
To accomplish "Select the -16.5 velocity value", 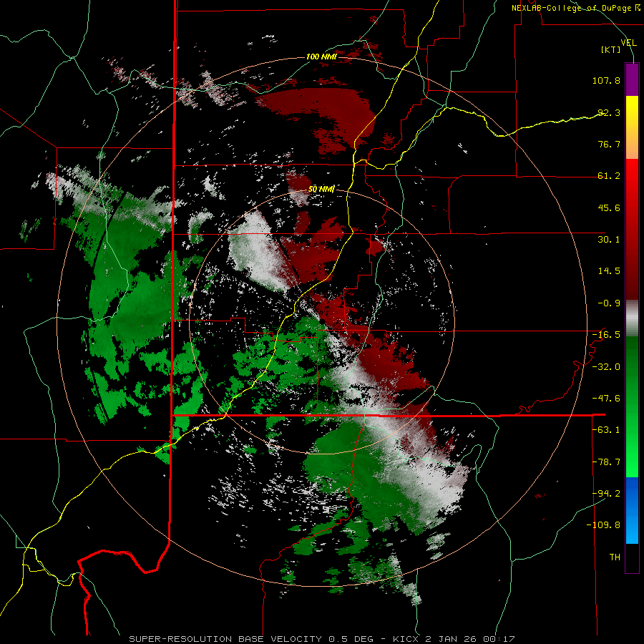I will pyautogui.click(x=606, y=335).
